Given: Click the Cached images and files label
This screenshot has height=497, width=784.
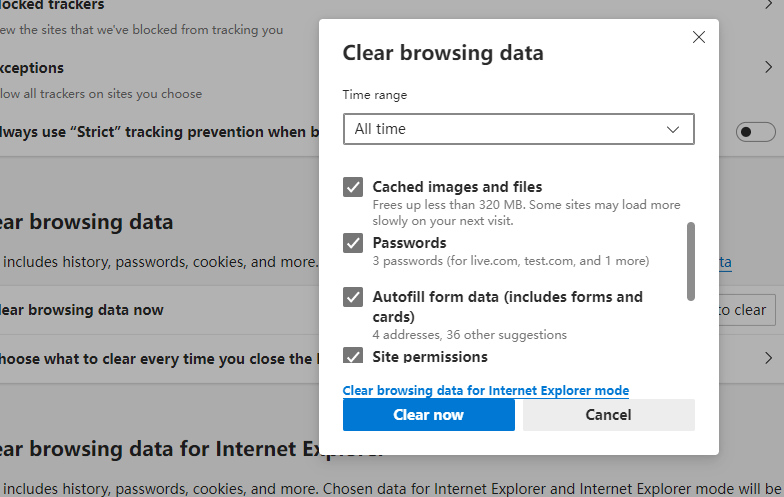Looking at the screenshot, I should click(x=457, y=187).
